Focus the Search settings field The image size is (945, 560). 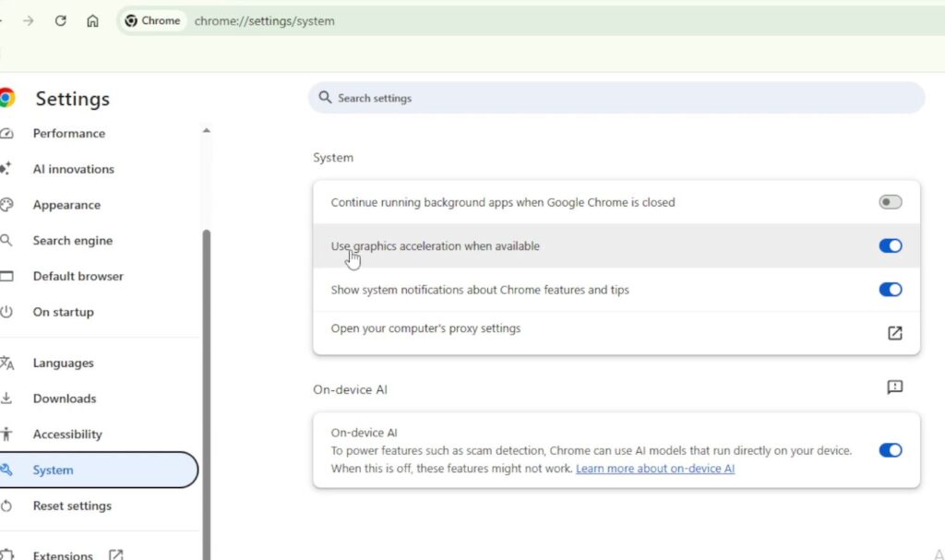[x=616, y=98]
